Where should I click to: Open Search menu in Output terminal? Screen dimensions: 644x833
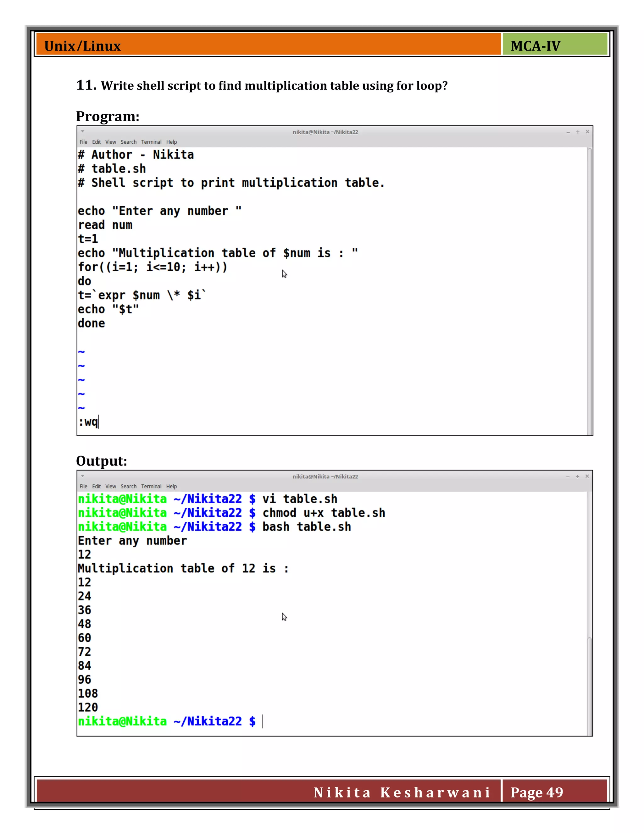(129, 486)
